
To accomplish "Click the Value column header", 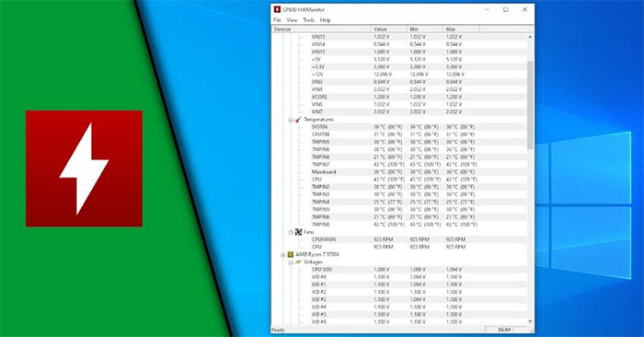I will point(388,29).
